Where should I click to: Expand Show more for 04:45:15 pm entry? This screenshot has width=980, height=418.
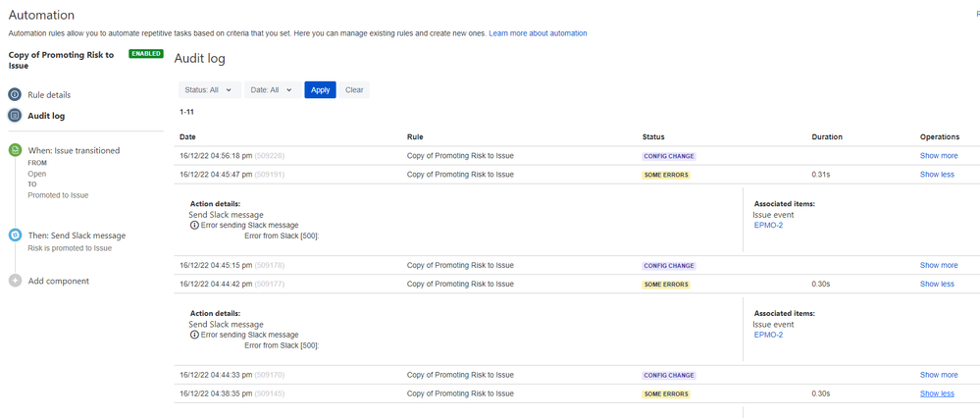click(x=939, y=265)
